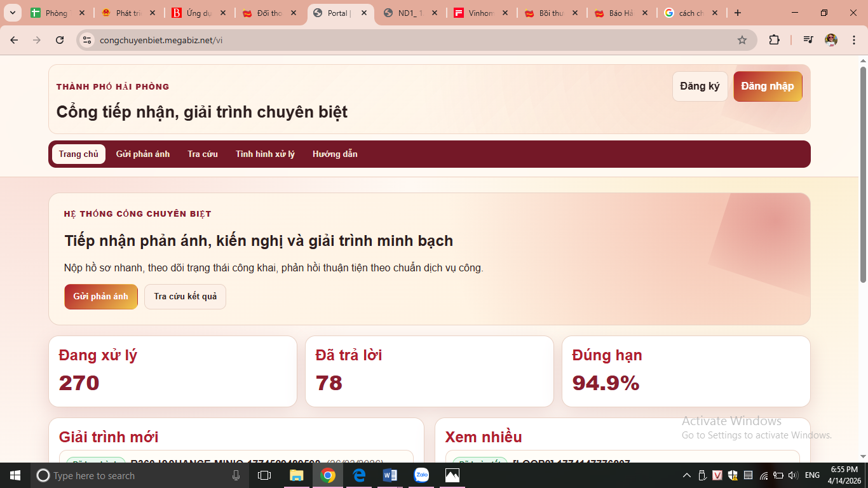Screen dimensions: 868x488
Task: Click the browser back arrow
Action: pos(13,39)
